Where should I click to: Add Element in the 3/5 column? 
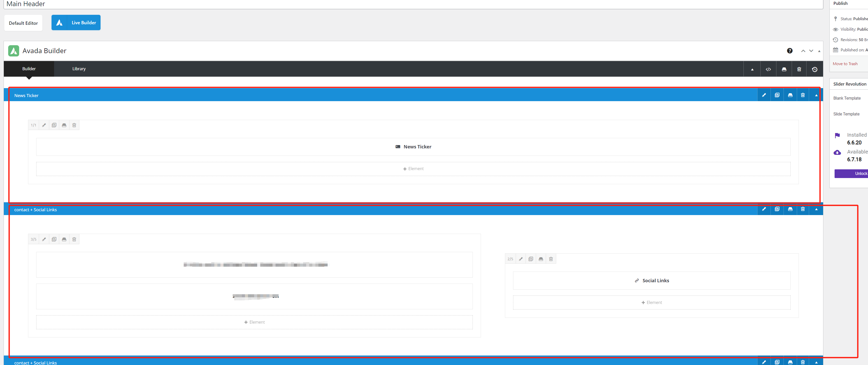(x=254, y=322)
